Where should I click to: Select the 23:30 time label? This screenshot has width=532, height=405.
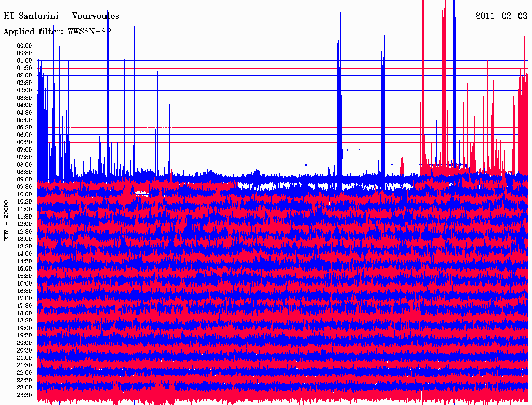pyautogui.click(x=24, y=395)
